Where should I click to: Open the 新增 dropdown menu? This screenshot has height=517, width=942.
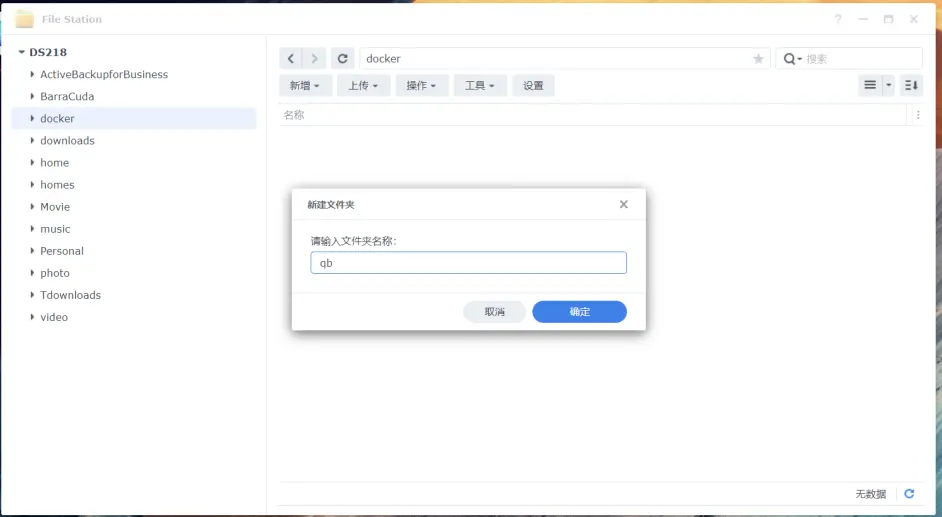pos(304,85)
